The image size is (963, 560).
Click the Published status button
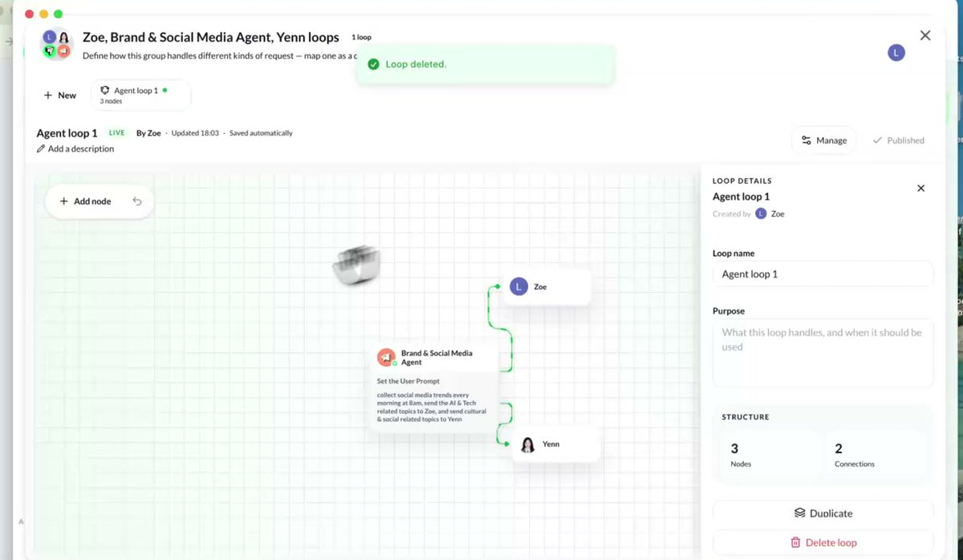[898, 140]
